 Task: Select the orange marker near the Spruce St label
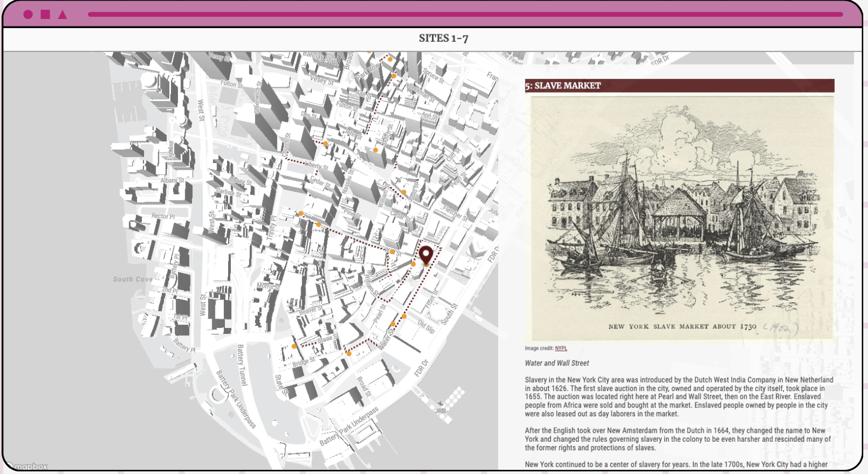394,76
